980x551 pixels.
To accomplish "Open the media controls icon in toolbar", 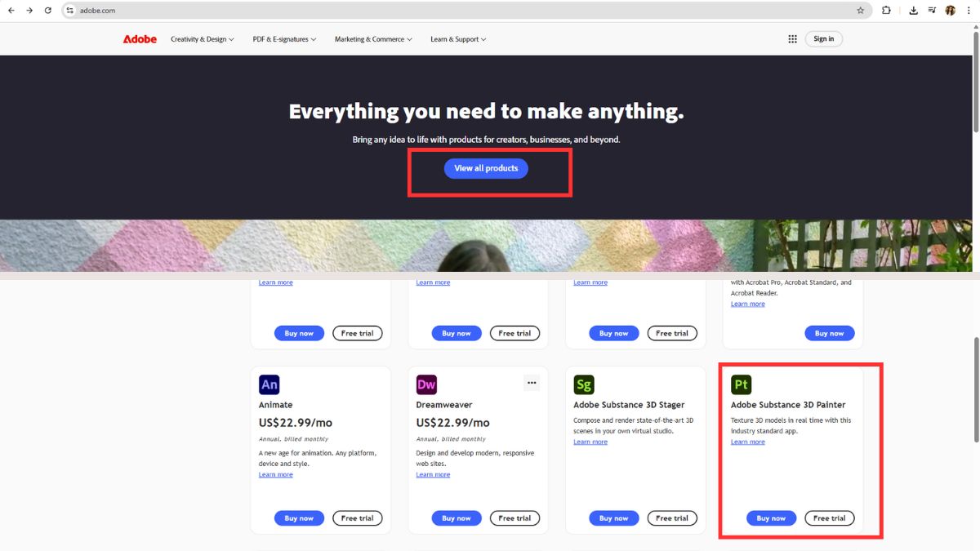I will 932,11.
